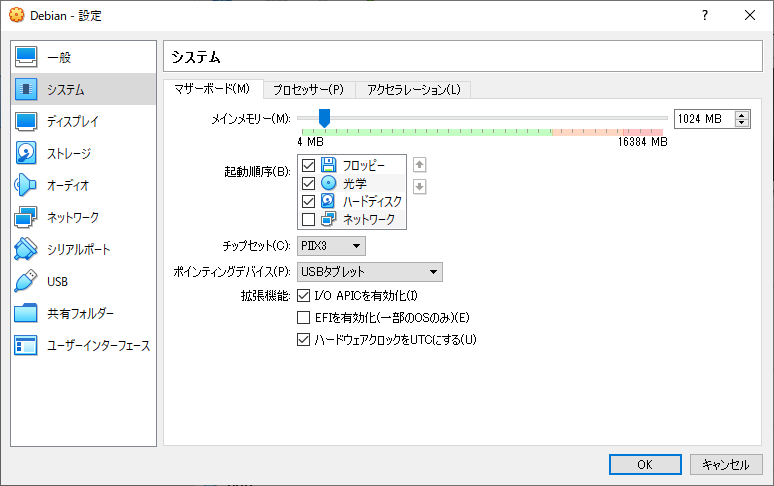Decrease memory with spinner down arrow
The width and height of the screenshot is (774, 486).
(741, 123)
